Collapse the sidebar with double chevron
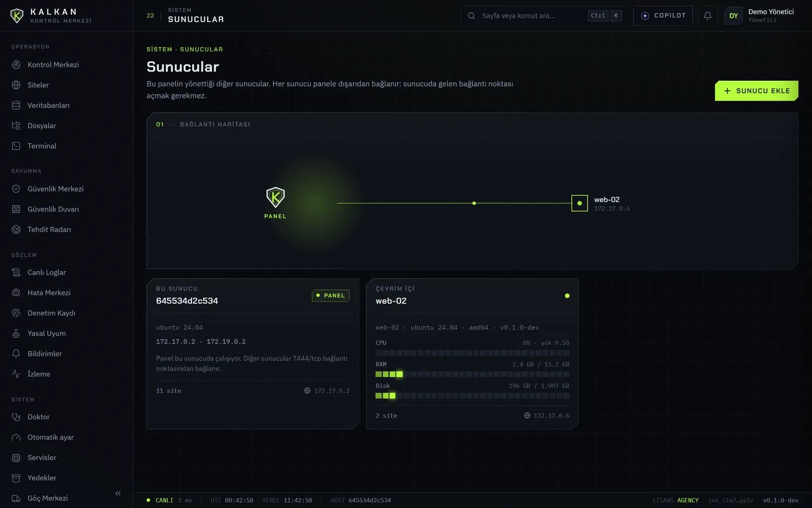The width and height of the screenshot is (812, 508). [x=118, y=493]
